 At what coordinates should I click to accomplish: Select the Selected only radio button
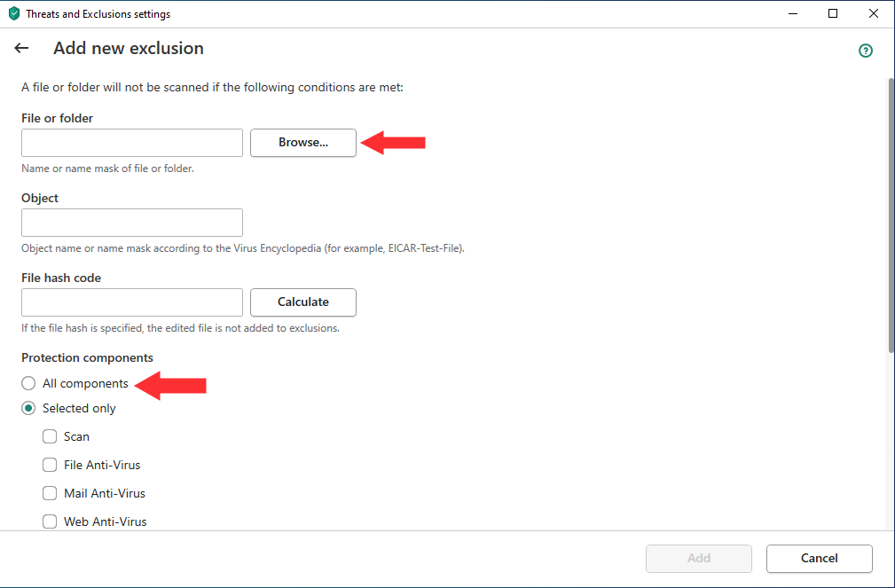[28, 409]
